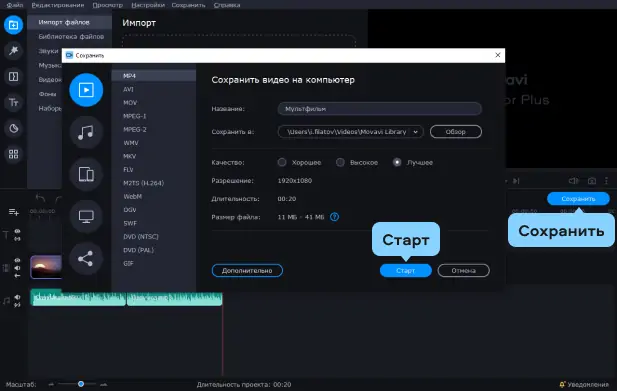
Task: Click the blue Старт button
Action: point(405,271)
